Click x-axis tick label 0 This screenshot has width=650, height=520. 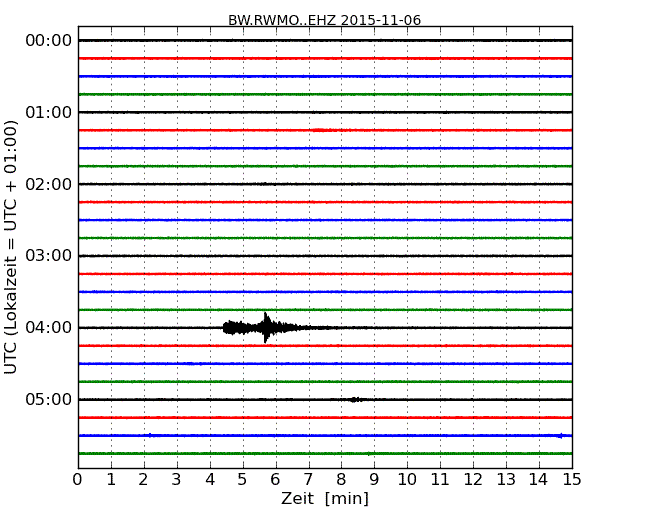(78, 480)
